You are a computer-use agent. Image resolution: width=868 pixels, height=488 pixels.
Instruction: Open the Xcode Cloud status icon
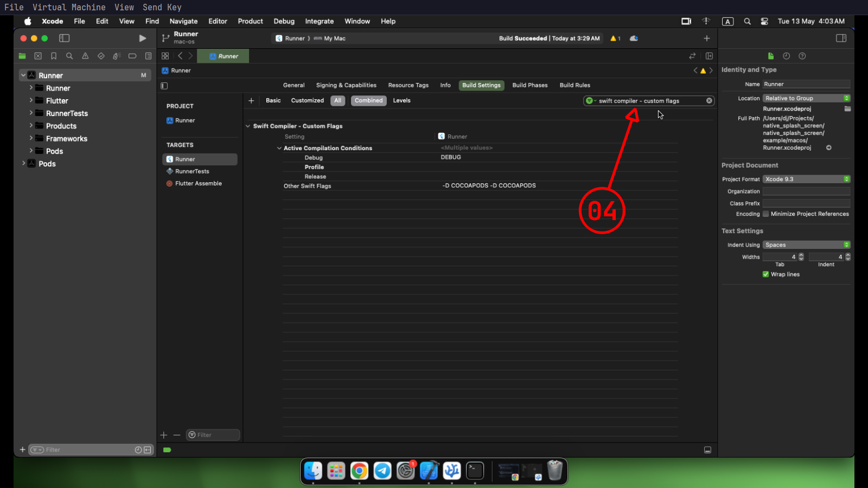pyautogui.click(x=634, y=38)
